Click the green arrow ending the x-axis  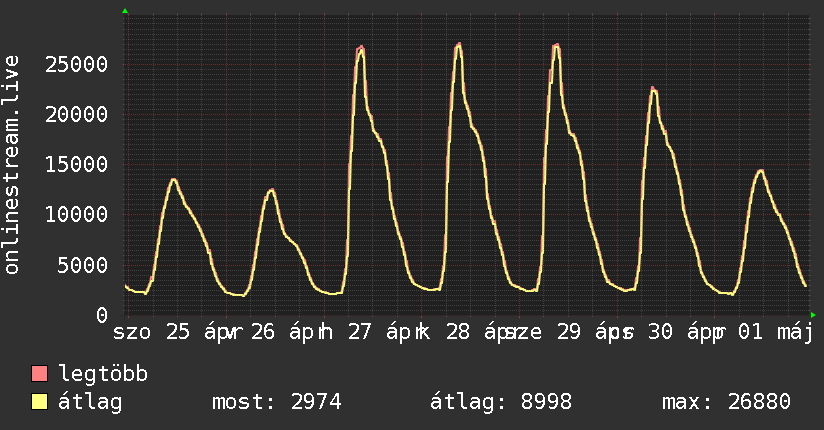coord(813,315)
